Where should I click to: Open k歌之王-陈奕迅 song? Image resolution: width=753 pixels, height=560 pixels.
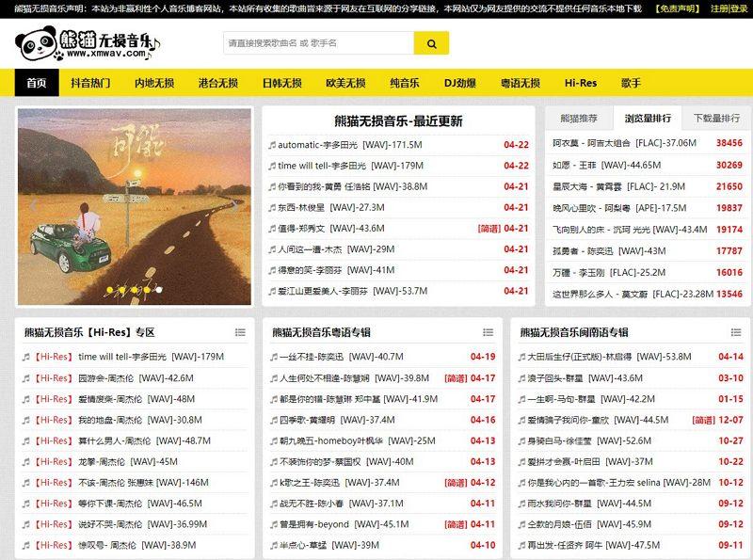click(340, 483)
